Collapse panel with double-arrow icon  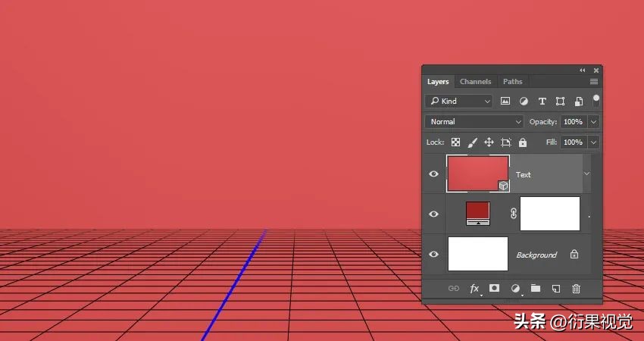click(583, 70)
